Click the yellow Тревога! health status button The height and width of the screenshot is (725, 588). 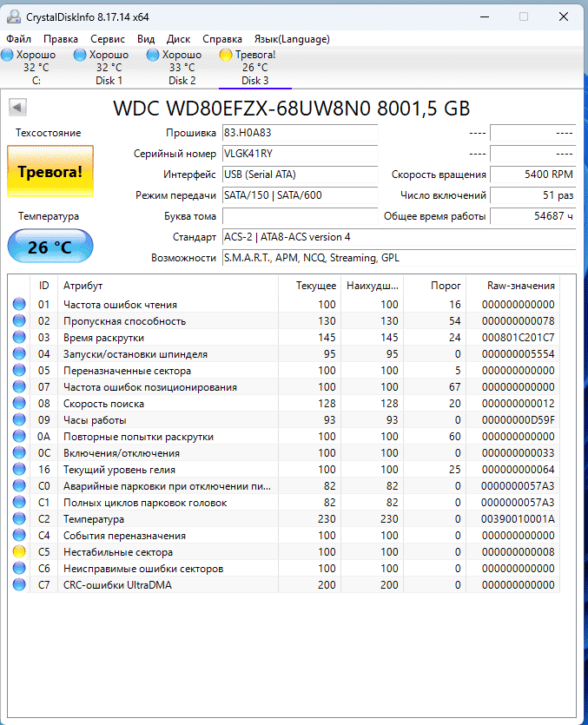tap(50, 171)
